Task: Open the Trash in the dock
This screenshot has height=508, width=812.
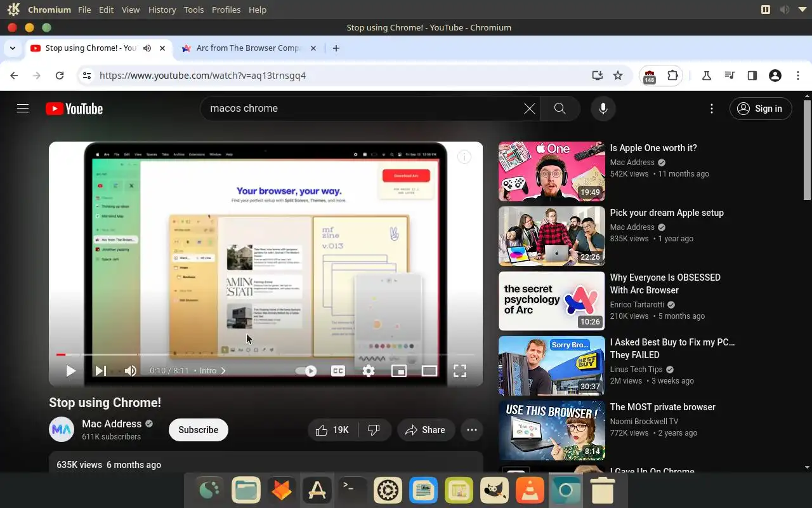Action: pos(602,490)
